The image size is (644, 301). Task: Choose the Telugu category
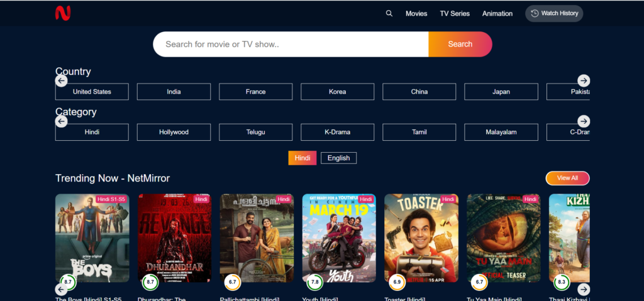(x=255, y=132)
